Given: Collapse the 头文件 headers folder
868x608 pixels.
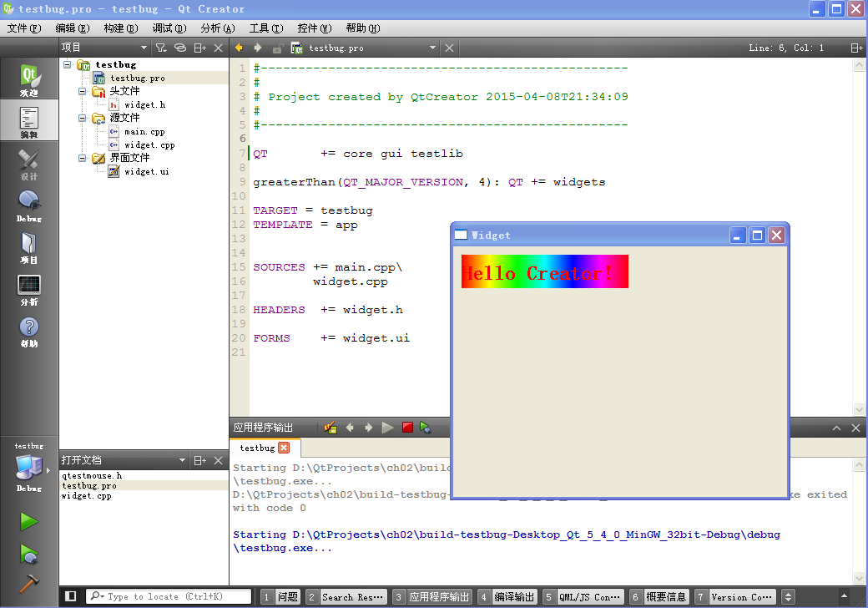Looking at the screenshot, I should pos(82,91).
